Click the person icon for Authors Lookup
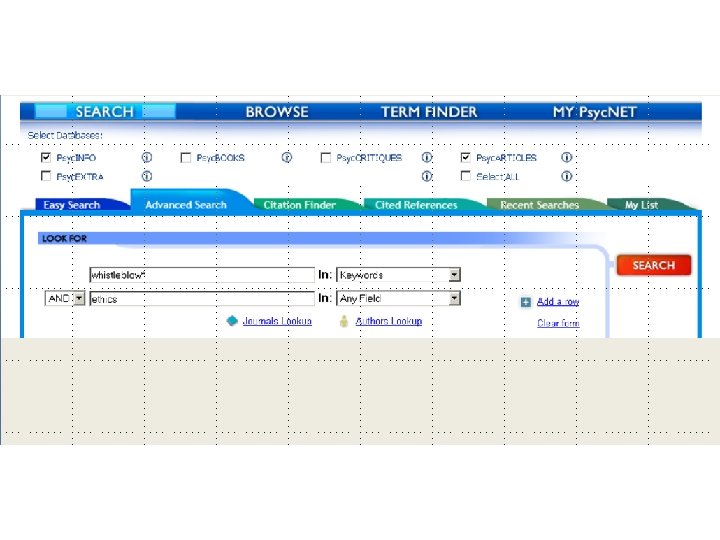Screen dimensions: 720x540 click(344, 321)
